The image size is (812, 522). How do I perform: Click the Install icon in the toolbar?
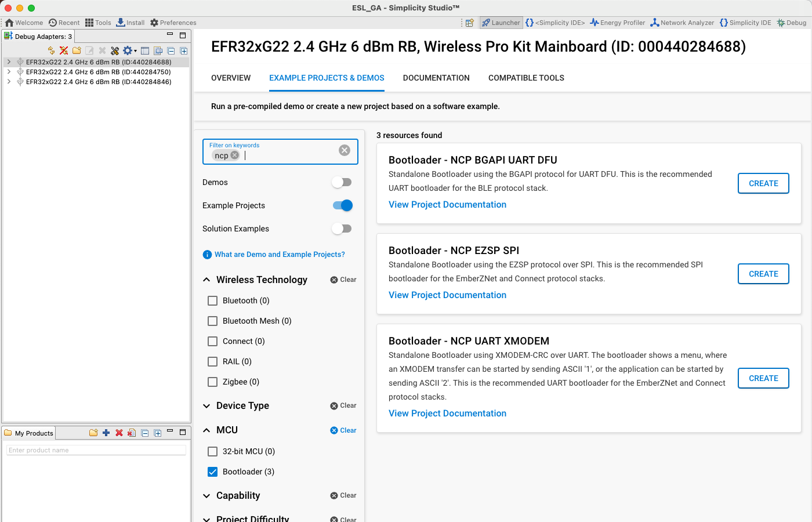(130, 23)
